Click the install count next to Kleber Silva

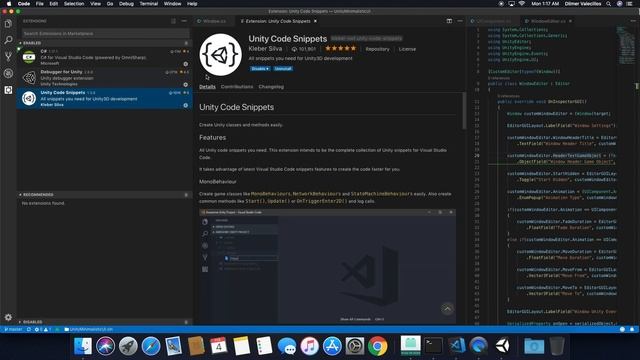point(304,49)
